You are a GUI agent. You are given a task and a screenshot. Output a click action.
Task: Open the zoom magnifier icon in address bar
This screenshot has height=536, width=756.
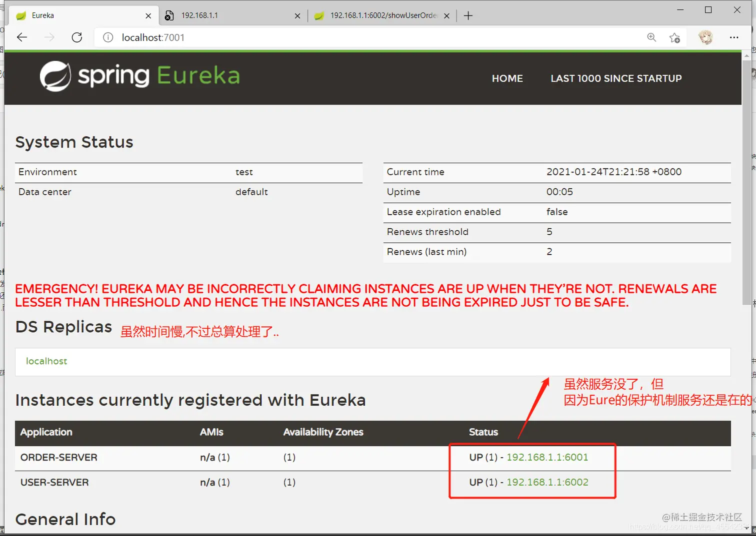651,37
